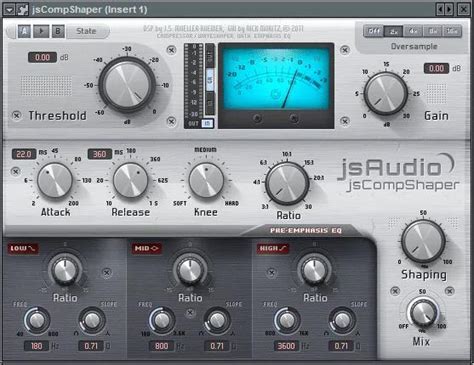
Task: Click the Knee knob
Action: (x=206, y=180)
